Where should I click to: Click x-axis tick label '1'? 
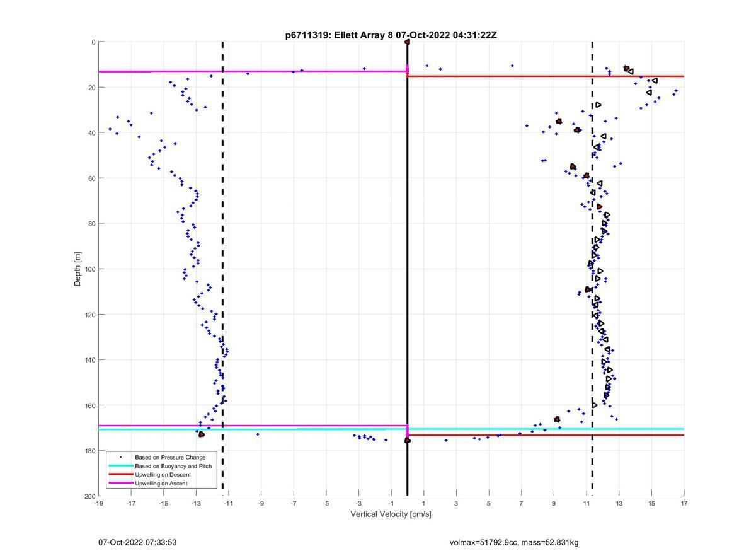click(424, 503)
